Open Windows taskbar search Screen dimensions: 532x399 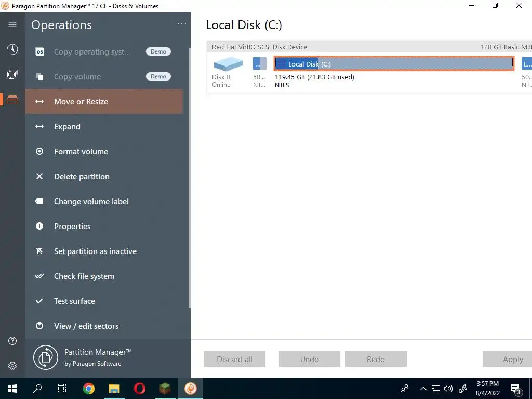37,389
